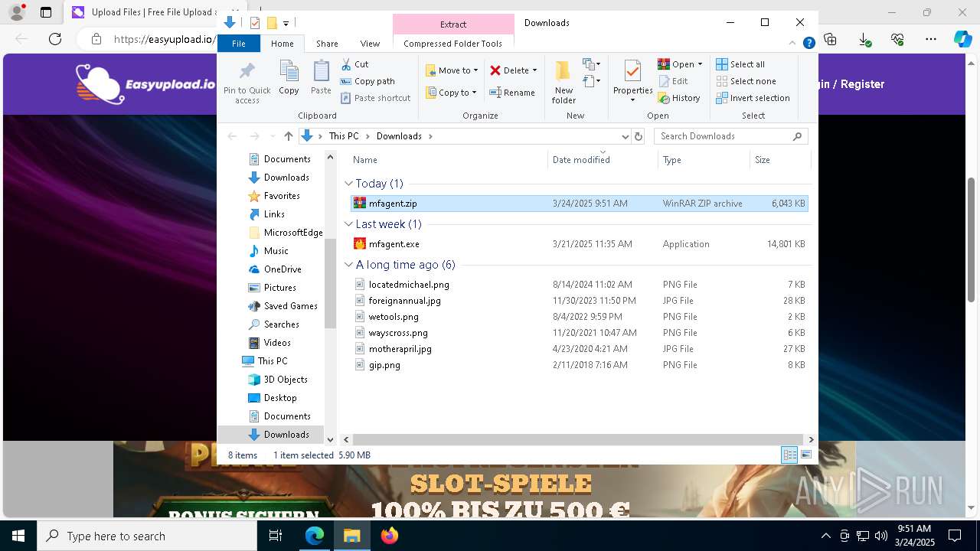Click Properties quick access toolbar icon
980x551 pixels.
point(255,23)
